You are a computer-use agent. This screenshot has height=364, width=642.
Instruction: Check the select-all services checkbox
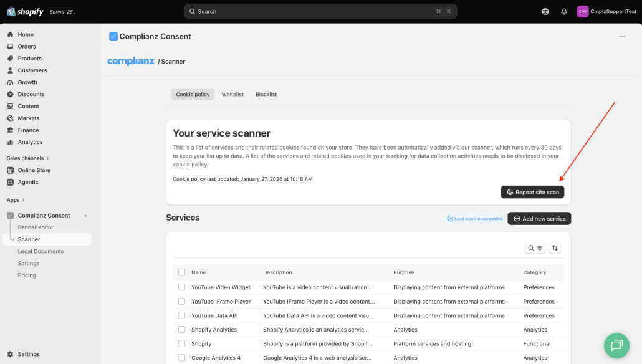182,272
